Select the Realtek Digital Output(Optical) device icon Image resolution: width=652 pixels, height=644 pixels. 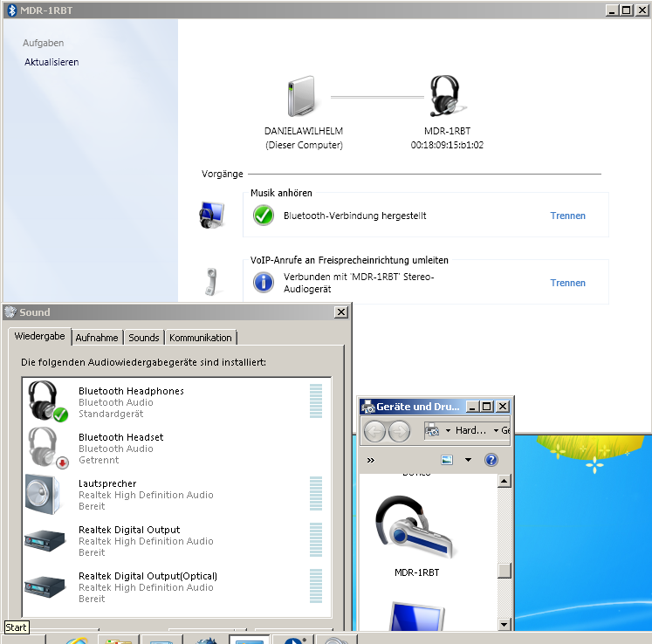45,586
